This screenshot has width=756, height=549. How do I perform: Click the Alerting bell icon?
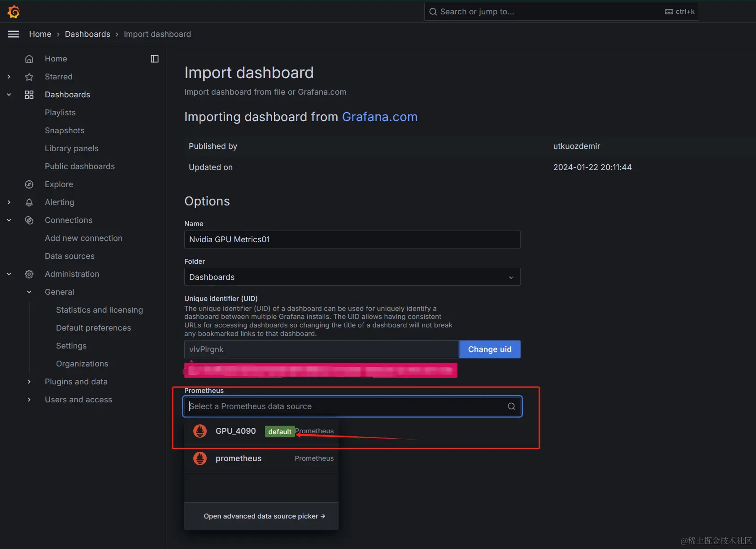coord(29,202)
